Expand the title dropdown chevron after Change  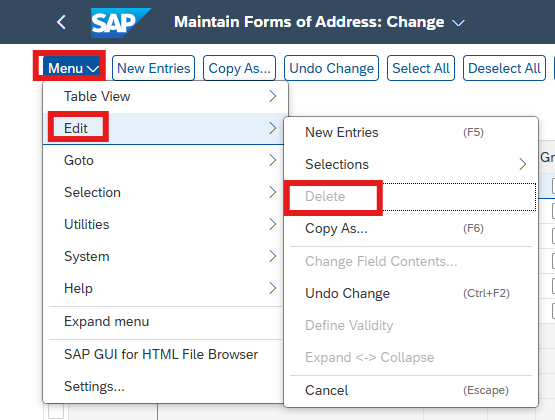[x=458, y=23]
